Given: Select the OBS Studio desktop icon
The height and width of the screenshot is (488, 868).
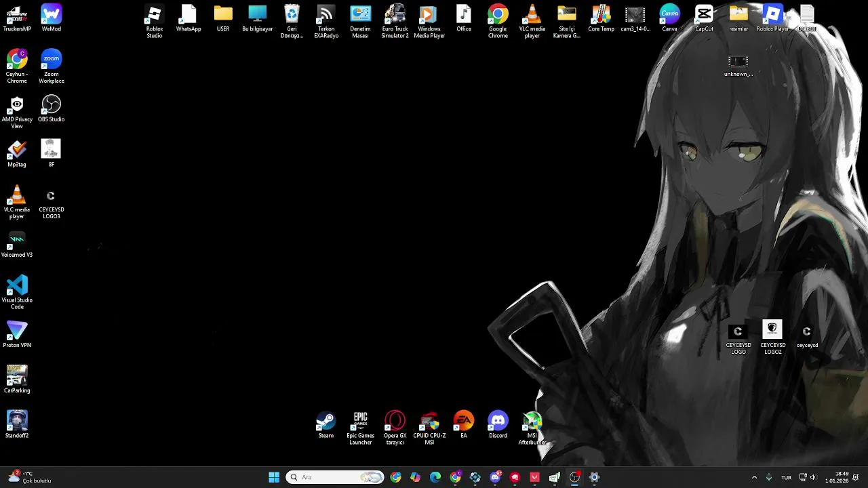Looking at the screenshot, I should click(52, 108).
